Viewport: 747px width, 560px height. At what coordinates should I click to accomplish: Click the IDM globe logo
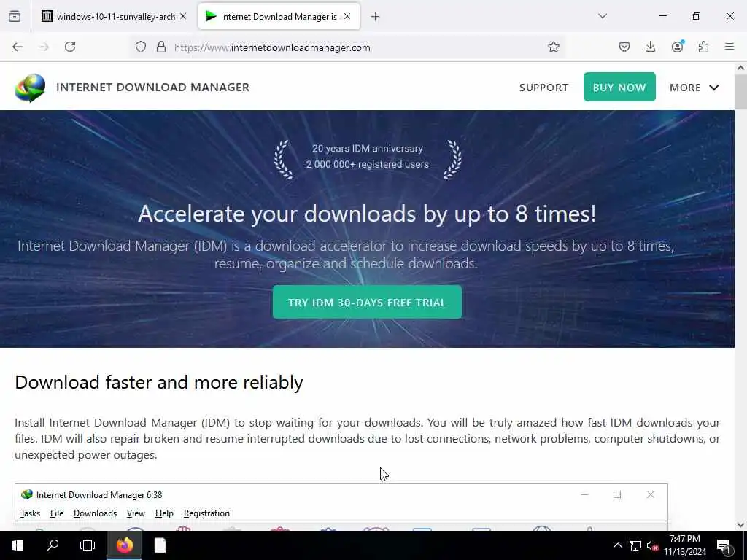tap(29, 87)
